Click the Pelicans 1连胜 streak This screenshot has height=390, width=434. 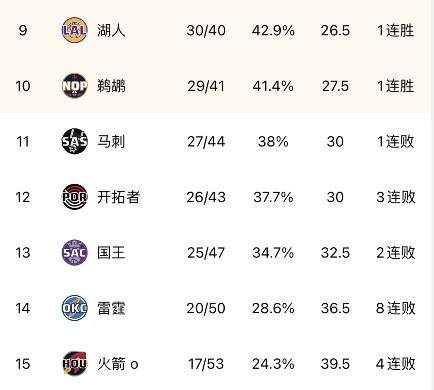[396, 86]
